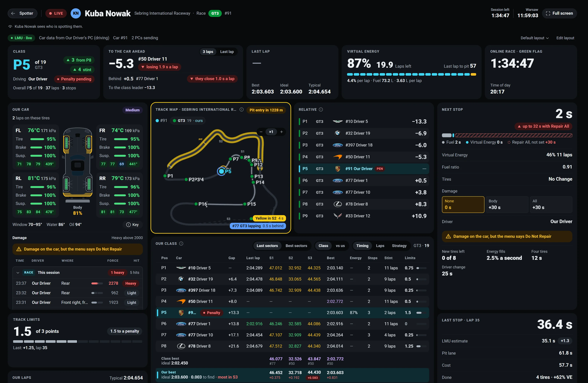
Task: Click the Ford logo for #397 Driver 18 in Relative
Action: pos(338,145)
